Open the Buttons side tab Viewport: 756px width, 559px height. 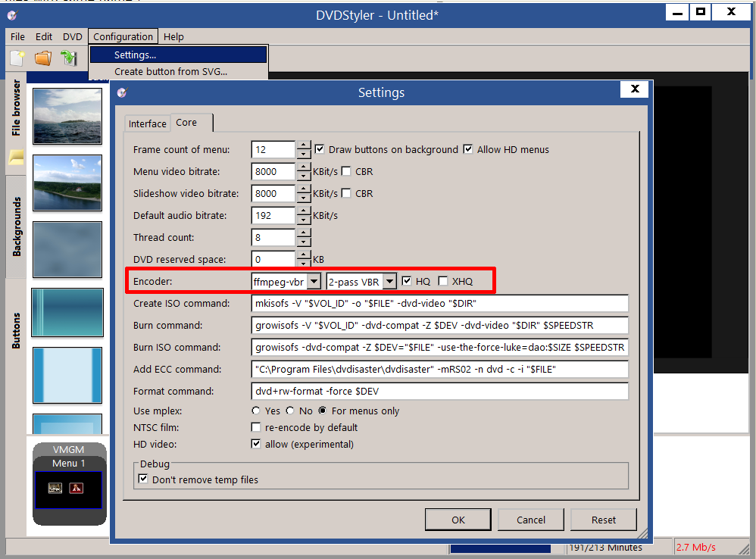point(16,330)
